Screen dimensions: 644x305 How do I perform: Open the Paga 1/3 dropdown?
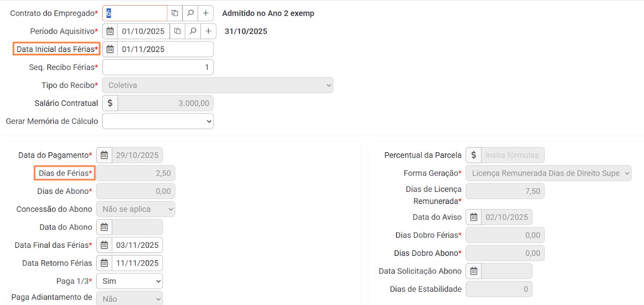(x=130, y=281)
